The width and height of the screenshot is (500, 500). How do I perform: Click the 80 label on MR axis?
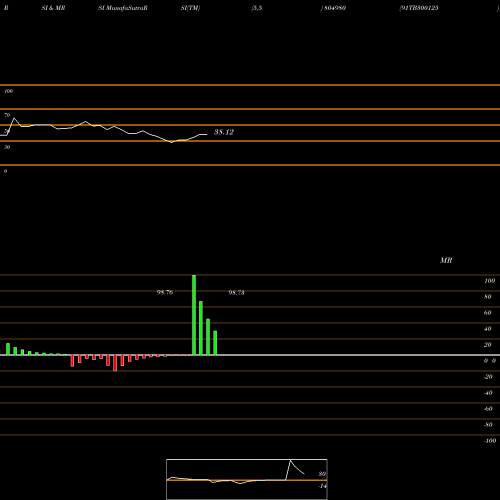pos(488,297)
